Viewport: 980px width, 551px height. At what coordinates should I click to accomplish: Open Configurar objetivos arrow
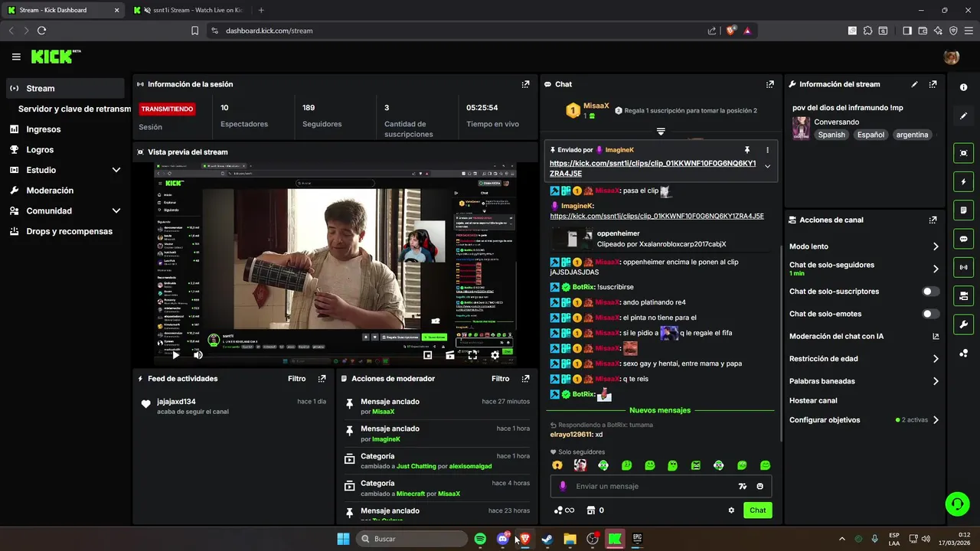(x=935, y=420)
